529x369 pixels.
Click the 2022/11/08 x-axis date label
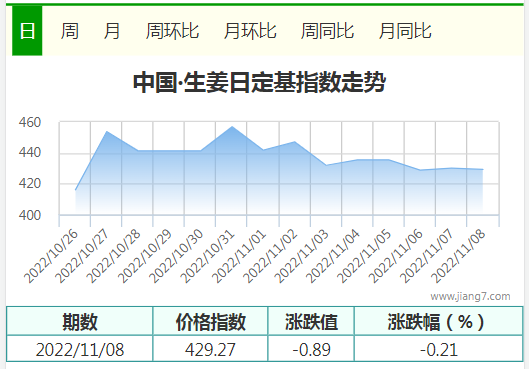tap(458, 256)
